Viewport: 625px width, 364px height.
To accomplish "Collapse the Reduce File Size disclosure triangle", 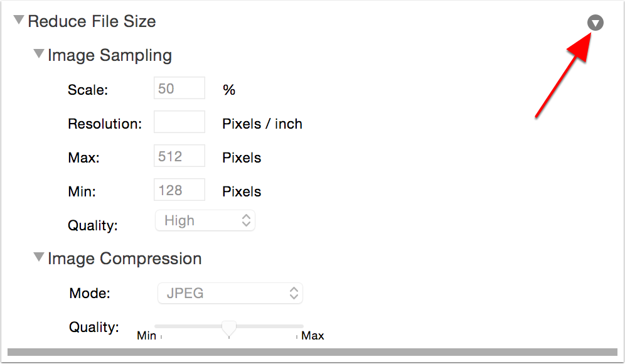I will click(x=19, y=21).
